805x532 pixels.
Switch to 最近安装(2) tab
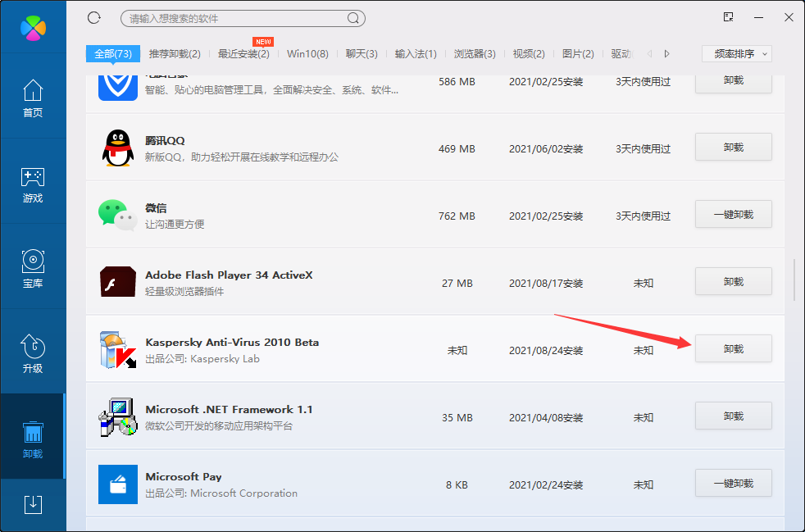click(x=243, y=54)
